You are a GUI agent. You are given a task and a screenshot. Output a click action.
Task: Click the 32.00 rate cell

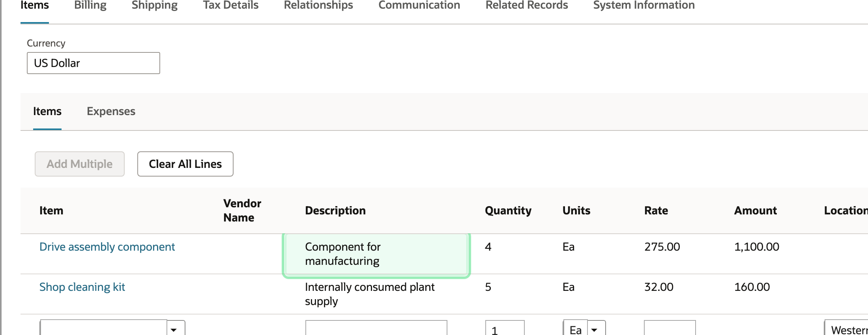(x=659, y=287)
